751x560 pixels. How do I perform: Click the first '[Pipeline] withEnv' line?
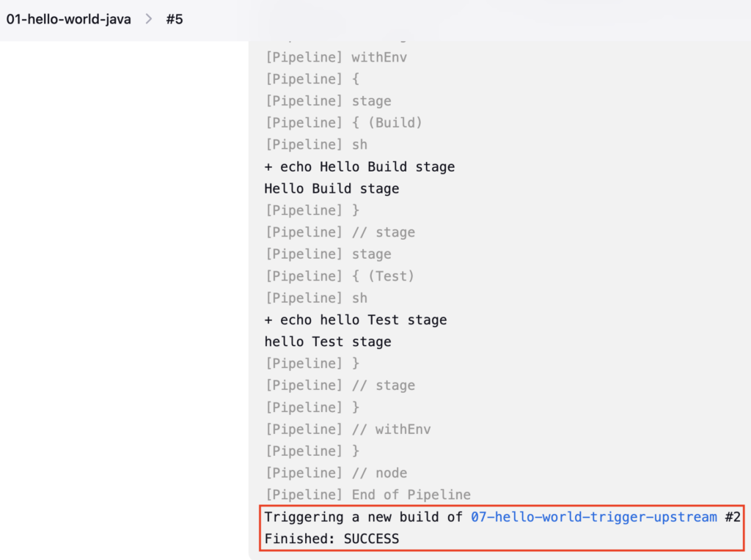pos(336,57)
